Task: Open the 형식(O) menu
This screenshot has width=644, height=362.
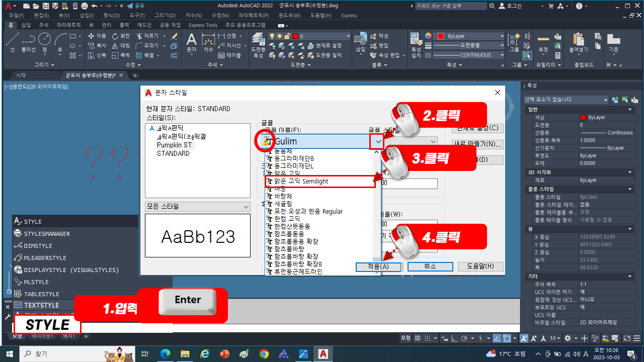Action: 111,16
